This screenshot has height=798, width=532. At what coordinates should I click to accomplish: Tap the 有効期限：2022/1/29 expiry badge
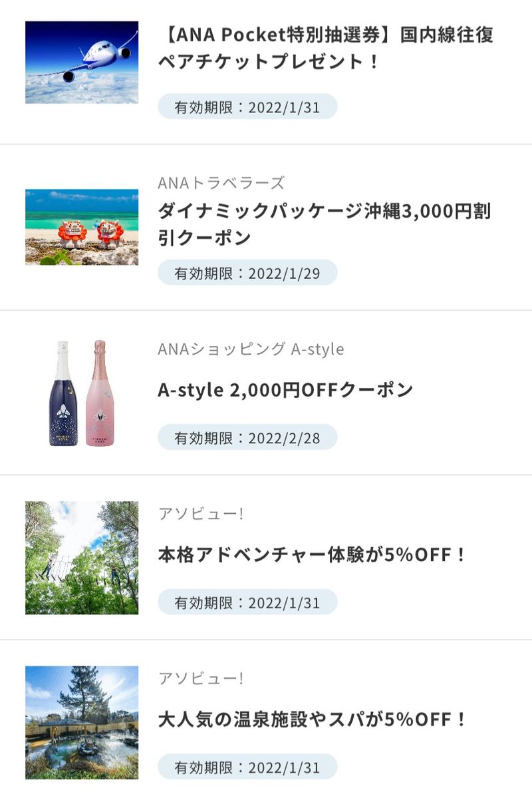click(x=247, y=272)
